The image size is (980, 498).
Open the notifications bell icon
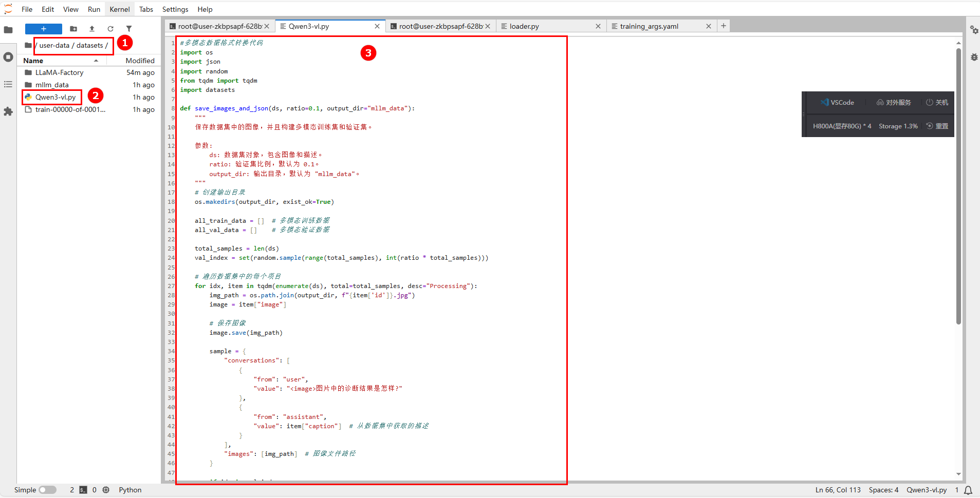click(968, 490)
